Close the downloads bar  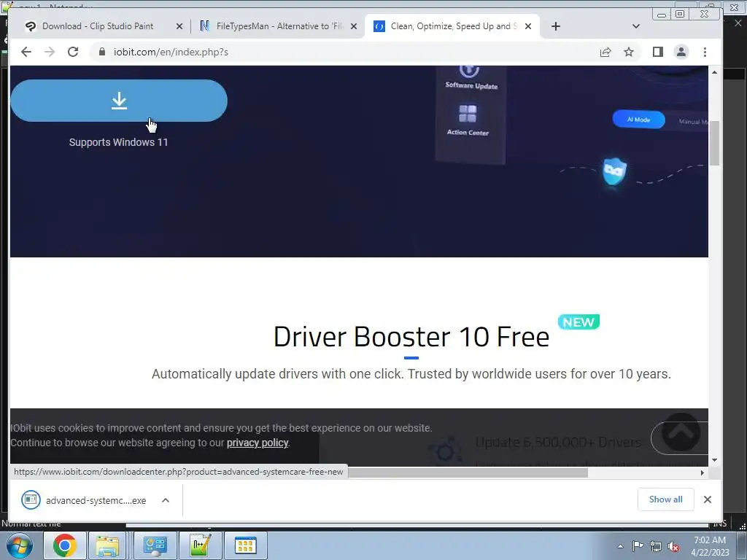click(708, 499)
